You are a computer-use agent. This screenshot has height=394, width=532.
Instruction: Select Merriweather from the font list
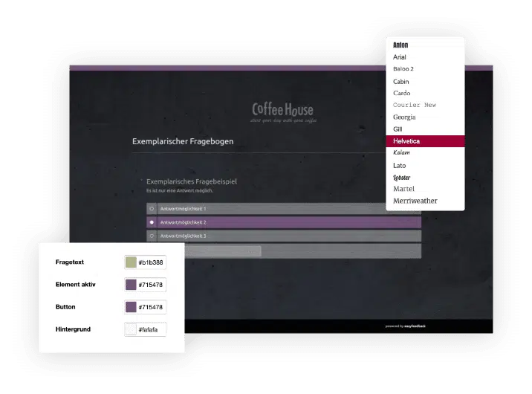pyautogui.click(x=415, y=201)
